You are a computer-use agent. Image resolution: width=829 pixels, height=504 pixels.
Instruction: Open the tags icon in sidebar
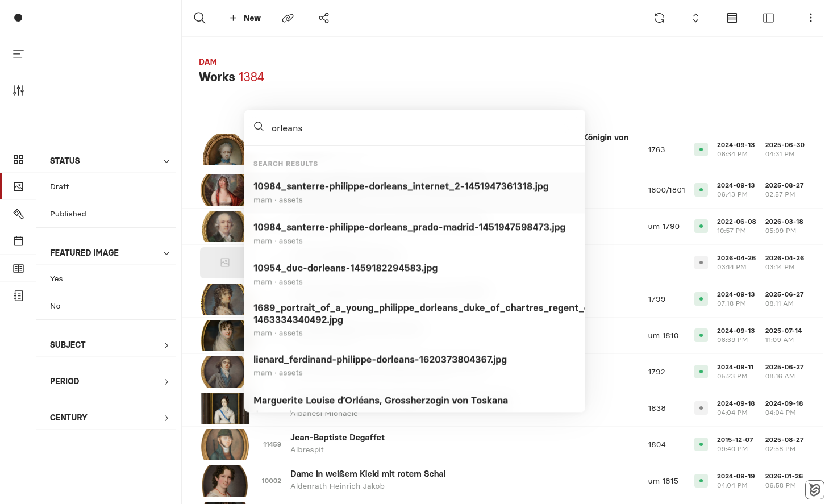18,214
